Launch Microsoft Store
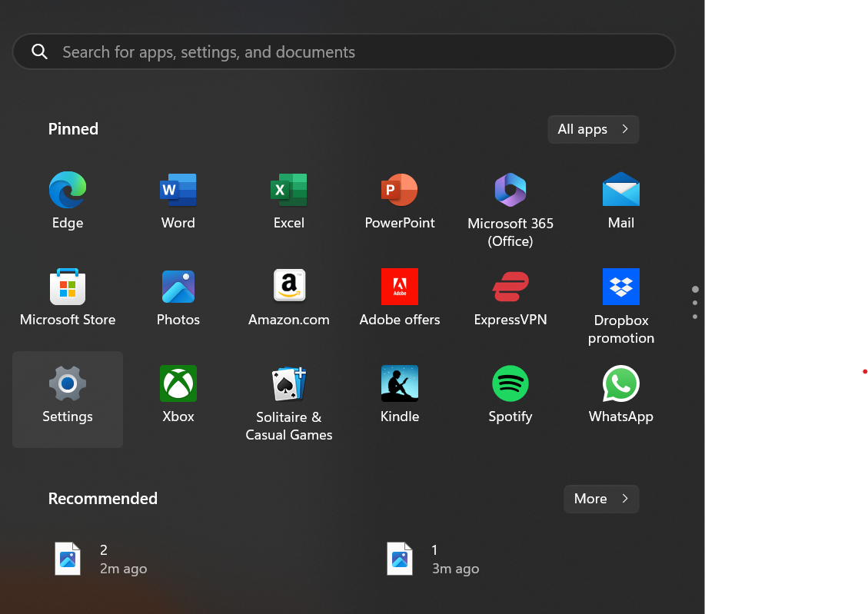 pyautogui.click(x=68, y=287)
